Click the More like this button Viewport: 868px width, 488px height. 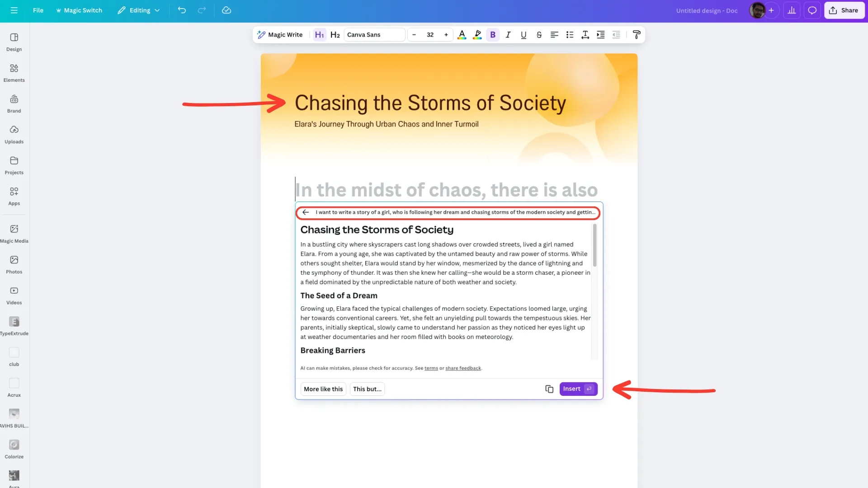point(323,389)
